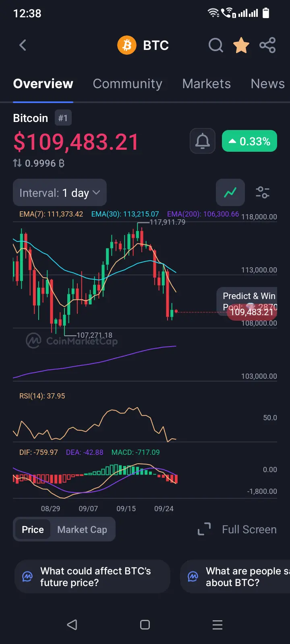The width and height of the screenshot is (290, 644).
Task: Tap the 117,911.79 high price marker
Action: point(168,222)
